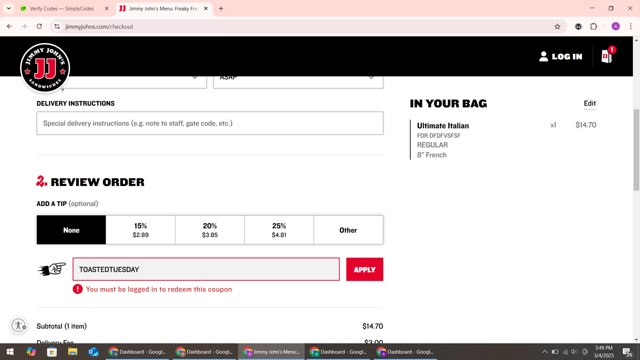This screenshot has height=360, width=640.
Task: Switch to Verify Codes SimplyCodes tab
Action: click(61, 8)
